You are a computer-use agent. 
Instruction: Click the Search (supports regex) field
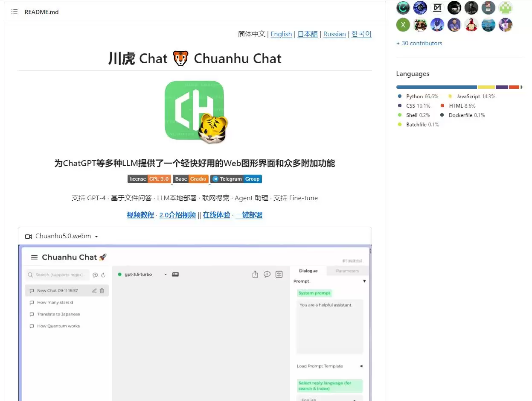tap(58, 275)
